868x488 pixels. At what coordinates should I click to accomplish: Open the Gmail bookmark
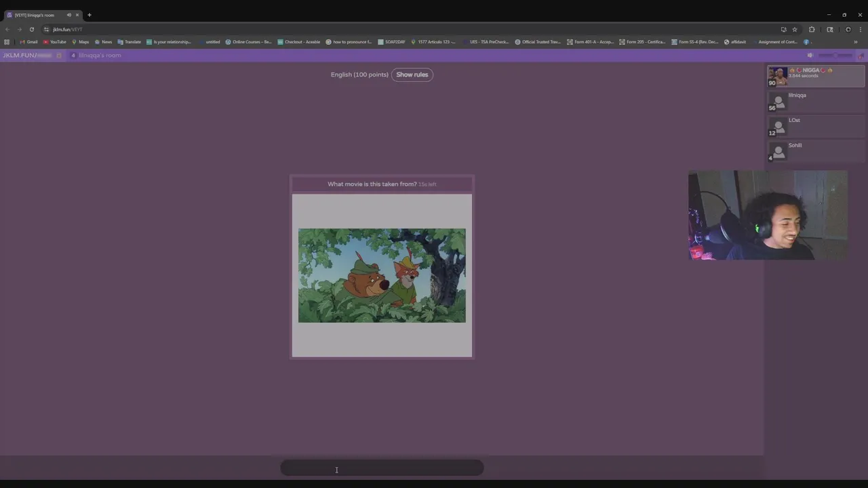coord(28,42)
